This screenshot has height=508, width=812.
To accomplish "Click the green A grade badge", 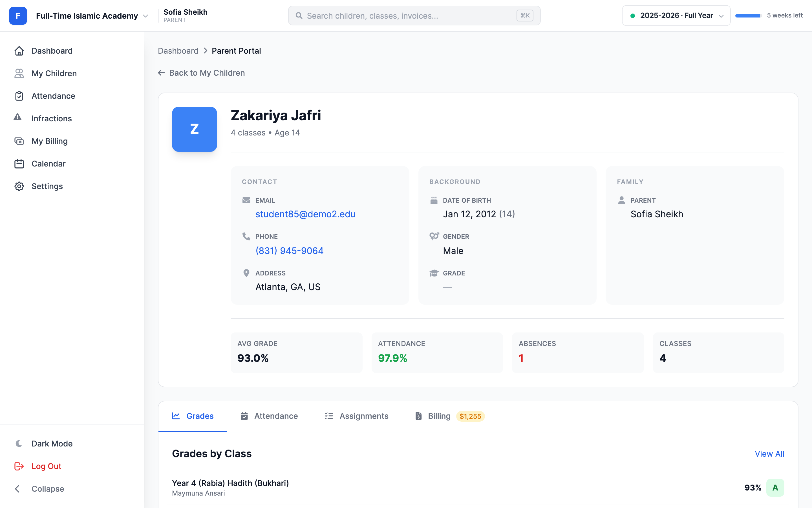I will tap(775, 487).
